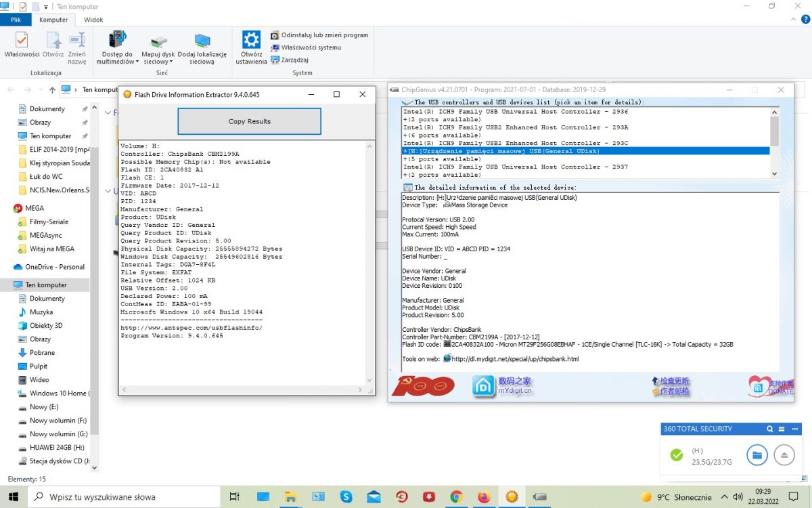Screen dimensions: 812x508
Task: Click the taskbar search box
Action: pyautogui.click(x=124, y=497)
